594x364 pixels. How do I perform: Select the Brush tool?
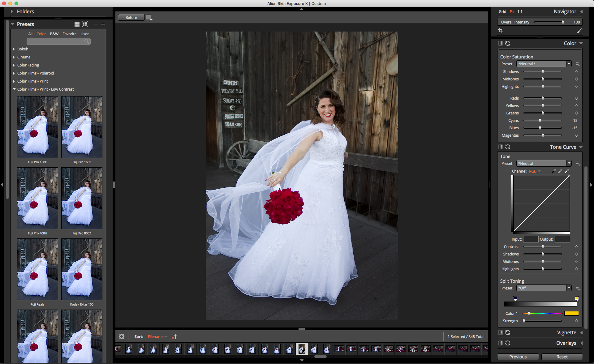[x=579, y=31]
